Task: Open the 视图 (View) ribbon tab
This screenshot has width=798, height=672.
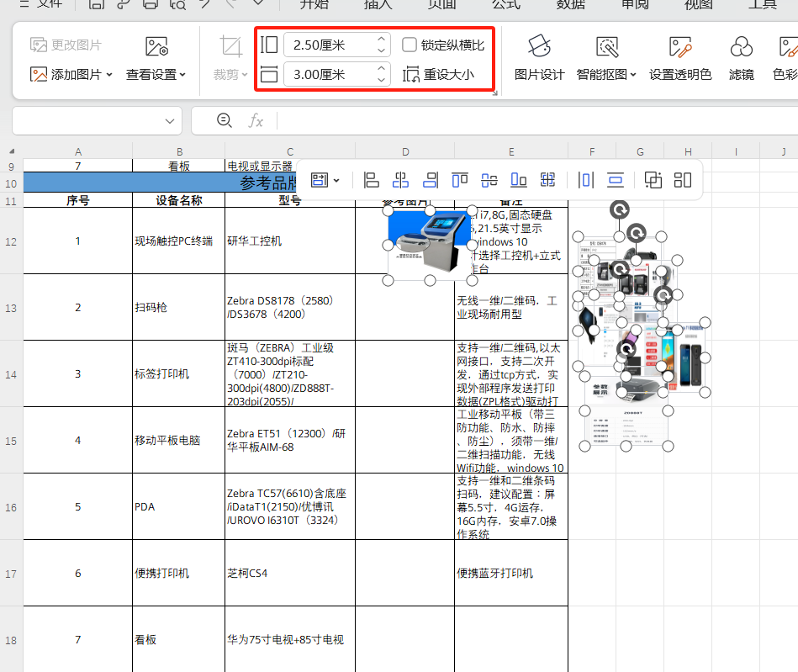Action: pos(699,4)
